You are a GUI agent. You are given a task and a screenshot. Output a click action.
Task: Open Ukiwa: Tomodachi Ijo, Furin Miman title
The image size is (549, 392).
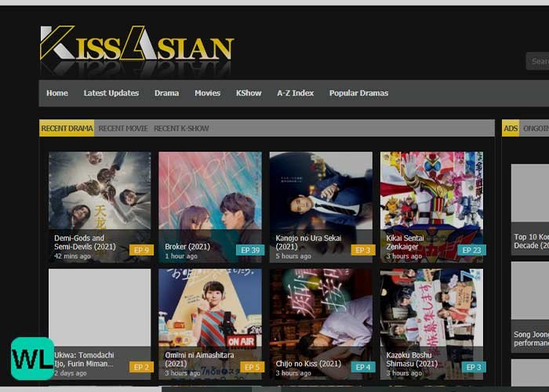coord(84,359)
